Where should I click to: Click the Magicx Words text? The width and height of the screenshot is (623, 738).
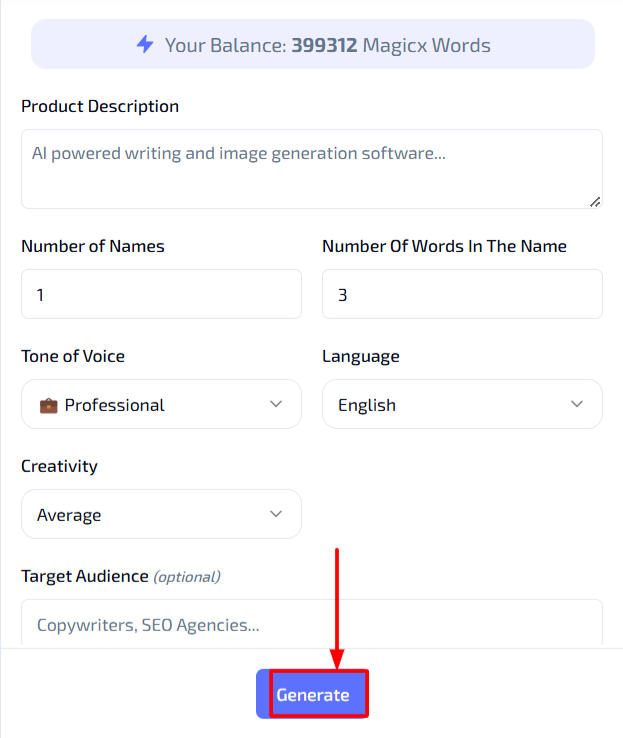point(426,45)
